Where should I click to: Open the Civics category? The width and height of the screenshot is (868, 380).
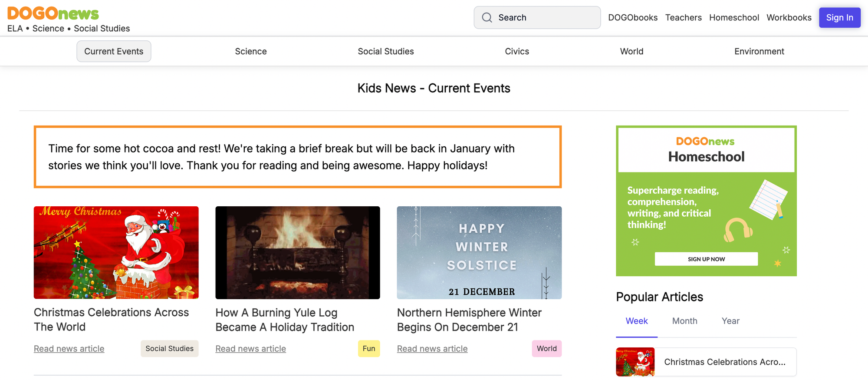(x=517, y=51)
